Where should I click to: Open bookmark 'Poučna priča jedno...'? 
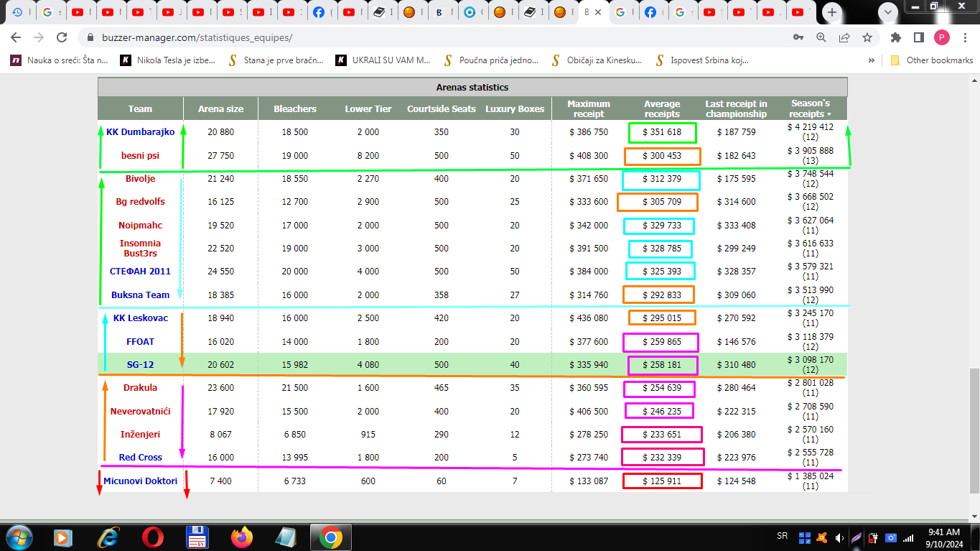[492, 60]
